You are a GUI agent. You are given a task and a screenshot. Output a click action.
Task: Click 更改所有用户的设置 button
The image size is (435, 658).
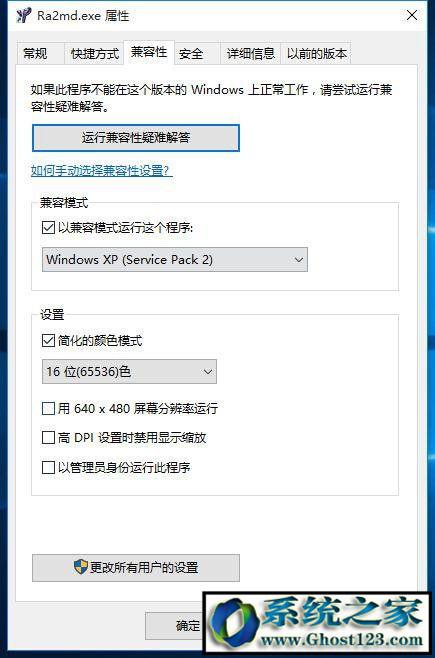[x=136, y=568]
